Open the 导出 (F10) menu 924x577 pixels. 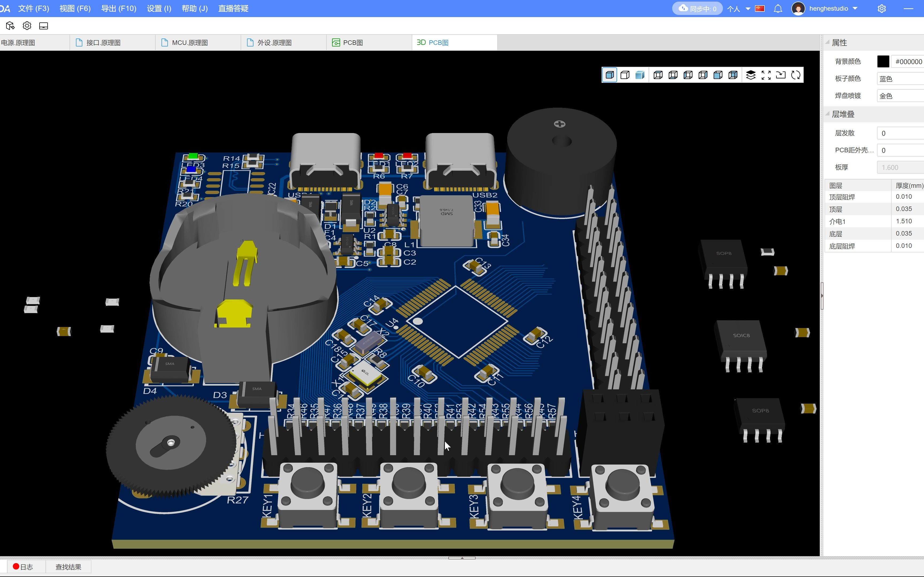118,8
